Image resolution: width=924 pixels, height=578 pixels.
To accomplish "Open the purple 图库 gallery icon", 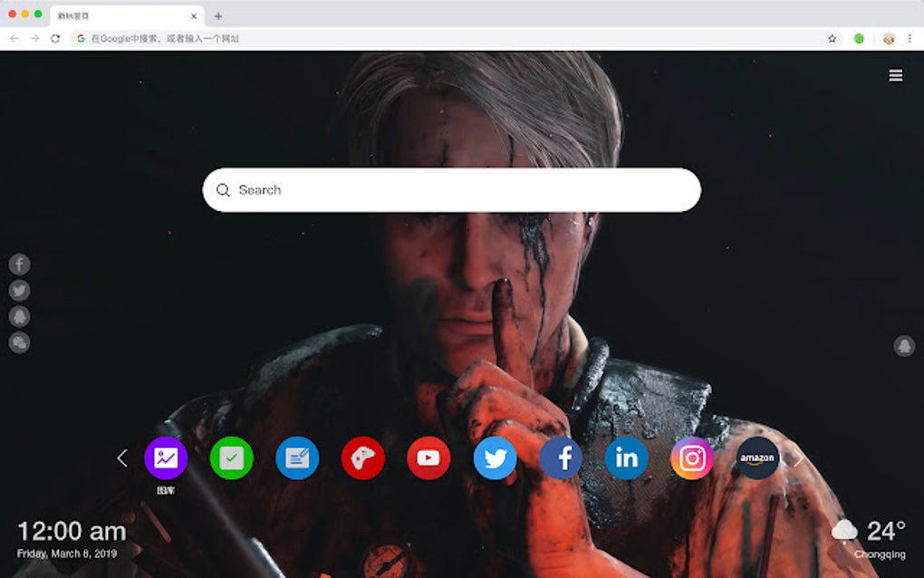I will pos(166,458).
